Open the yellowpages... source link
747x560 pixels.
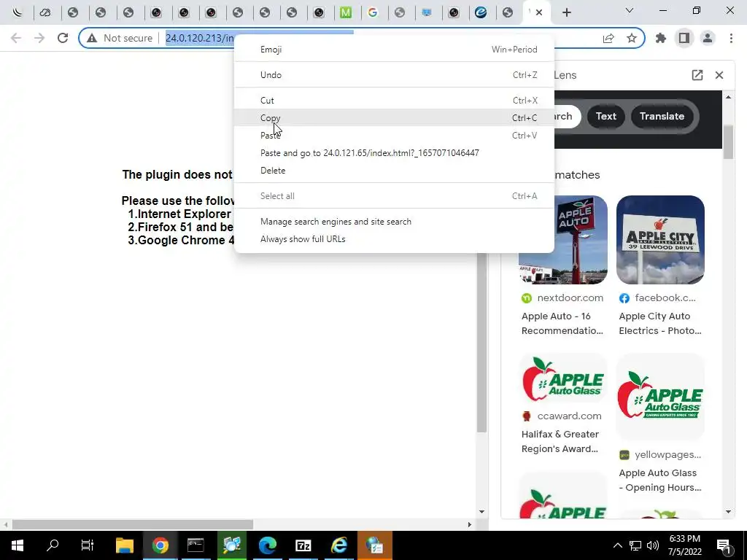660,455
